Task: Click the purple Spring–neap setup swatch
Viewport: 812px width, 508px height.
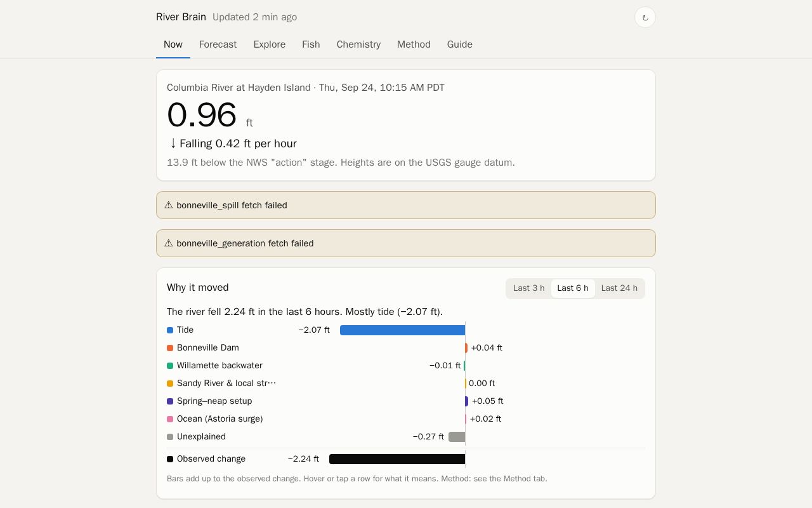Action: coord(170,401)
